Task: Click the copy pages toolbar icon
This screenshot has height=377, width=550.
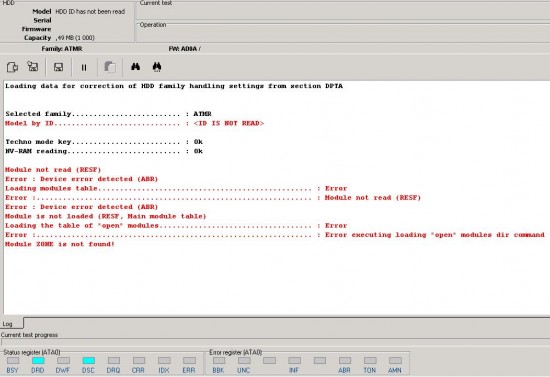Action: point(110,67)
